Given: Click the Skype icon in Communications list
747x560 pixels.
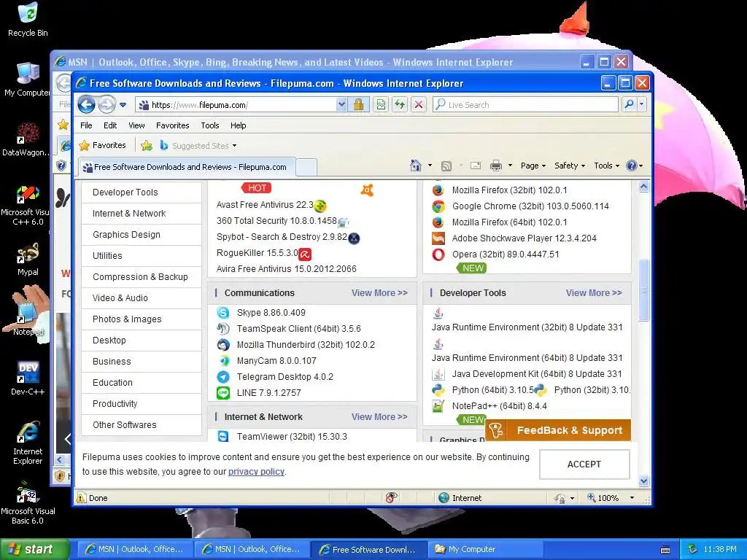Looking at the screenshot, I should tap(223, 312).
